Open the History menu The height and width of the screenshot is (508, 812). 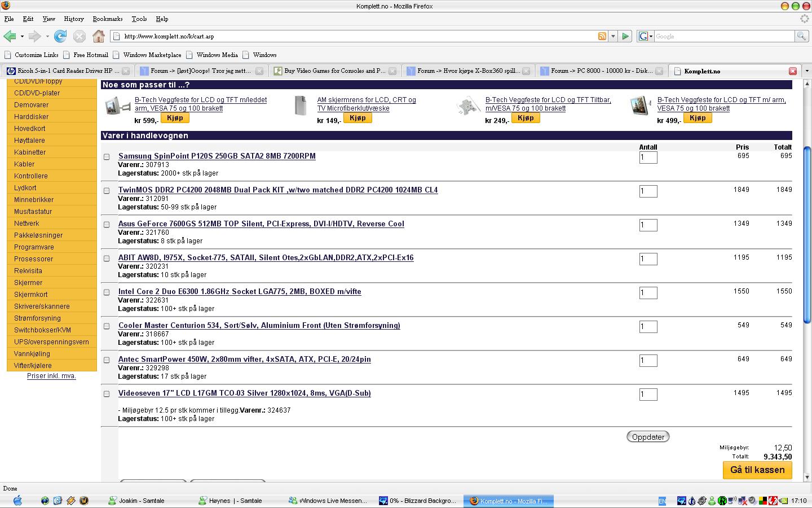(73, 19)
